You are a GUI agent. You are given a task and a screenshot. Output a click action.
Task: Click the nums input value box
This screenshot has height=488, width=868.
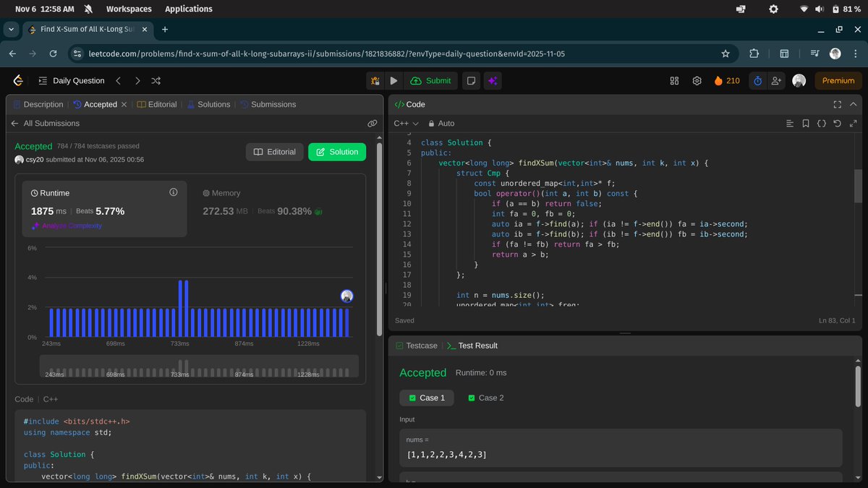[x=621, y=448]
